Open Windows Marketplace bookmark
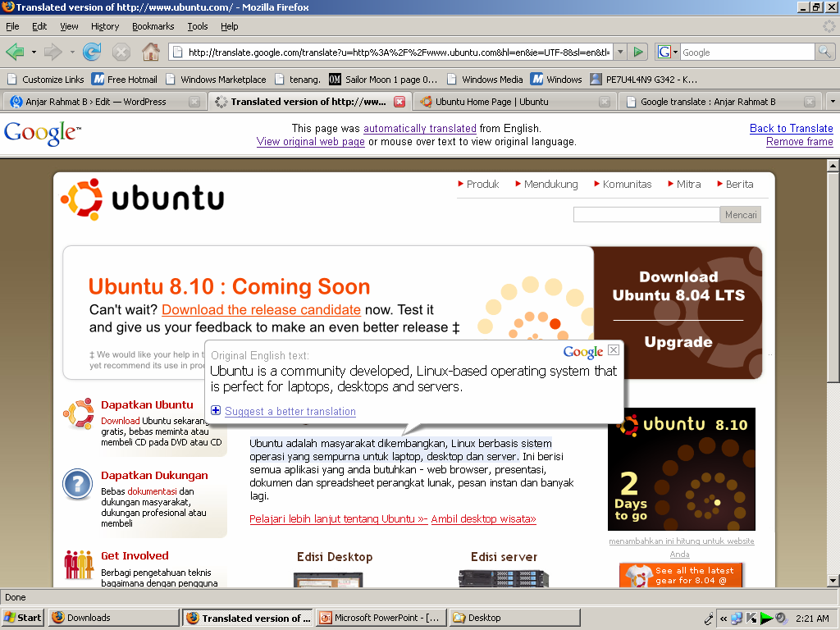Image resolution: width=840 pixels, height=630 pixels. (x=216, y=80)
